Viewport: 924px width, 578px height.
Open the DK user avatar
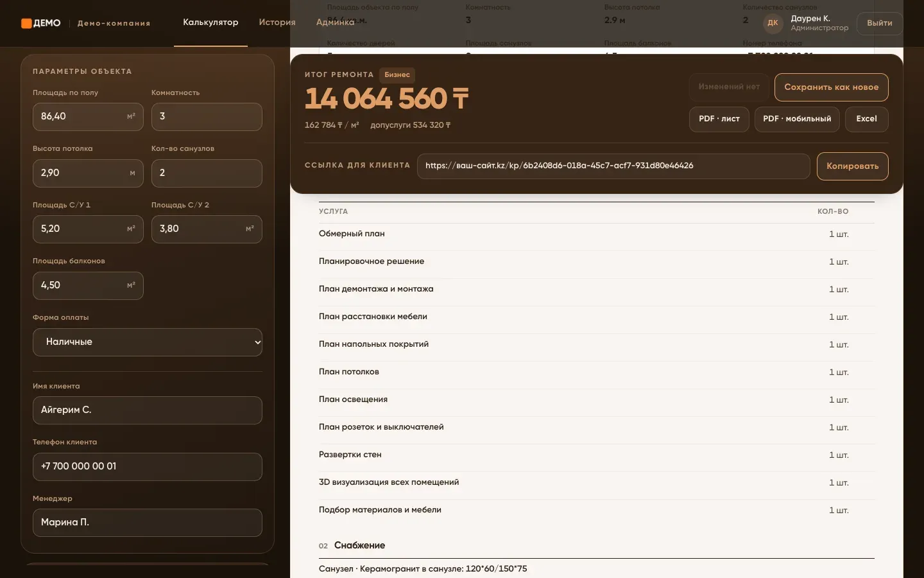point(773,23)
